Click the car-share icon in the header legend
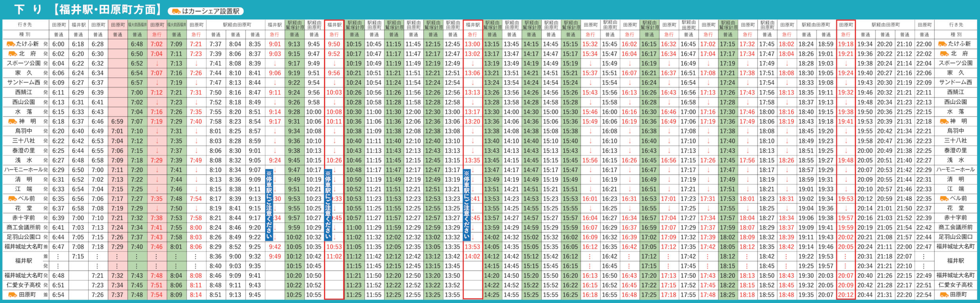This screenshot has height=303, width=980. (176, 11)
